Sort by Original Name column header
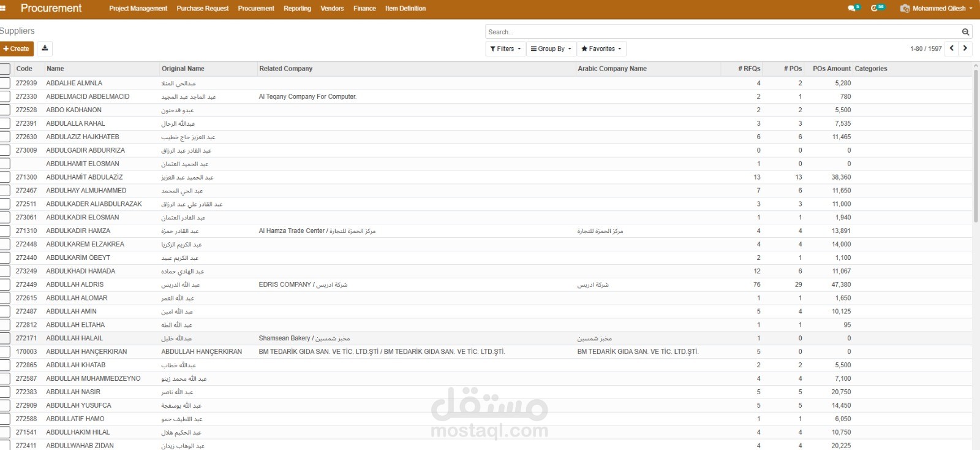980x450 pixels. (x=183, y=69)
